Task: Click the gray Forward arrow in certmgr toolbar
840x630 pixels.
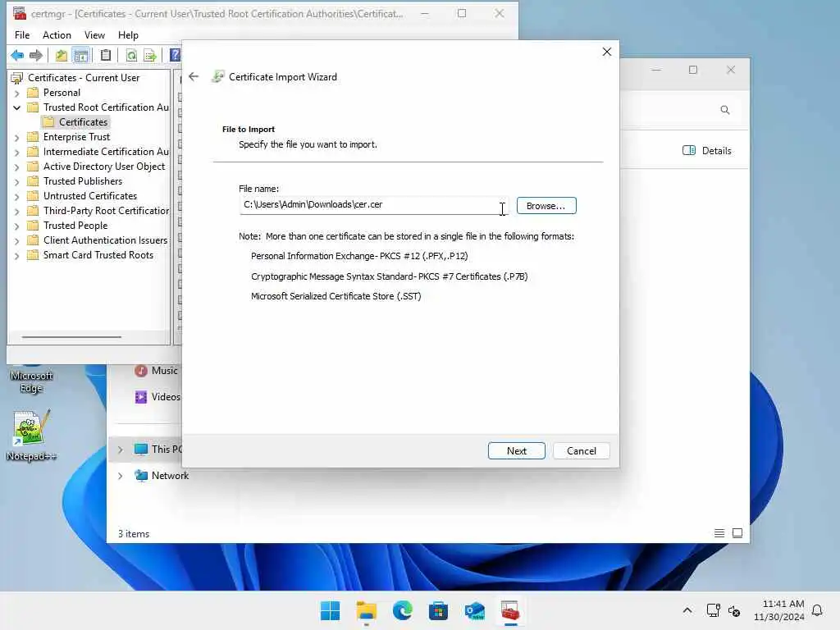Action: pos(36,55)
